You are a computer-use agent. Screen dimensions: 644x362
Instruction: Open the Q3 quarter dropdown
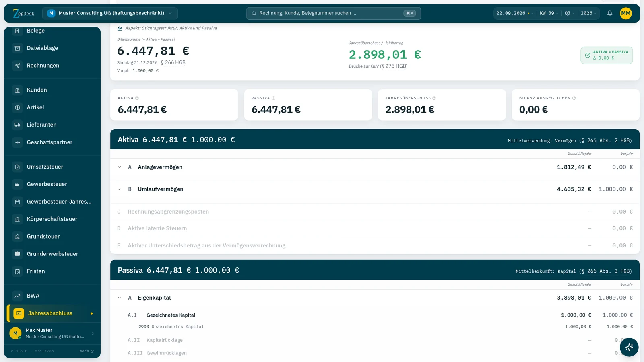click(570, 13)
